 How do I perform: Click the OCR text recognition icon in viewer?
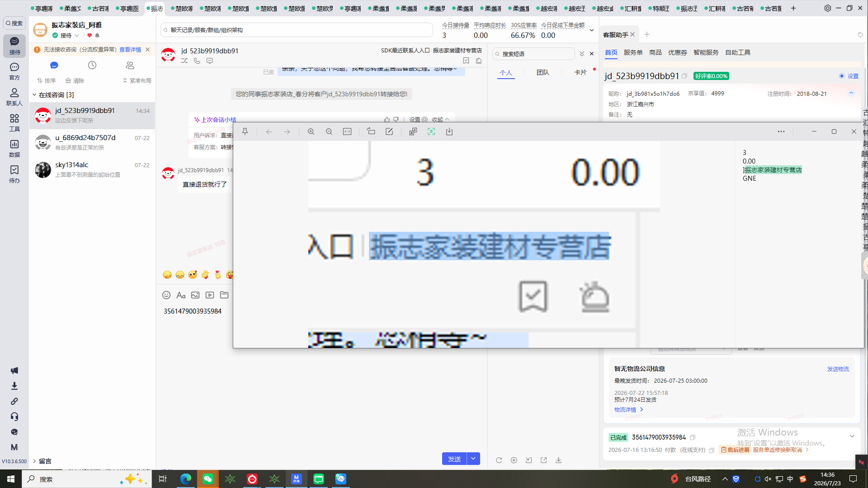pos(431,131)
